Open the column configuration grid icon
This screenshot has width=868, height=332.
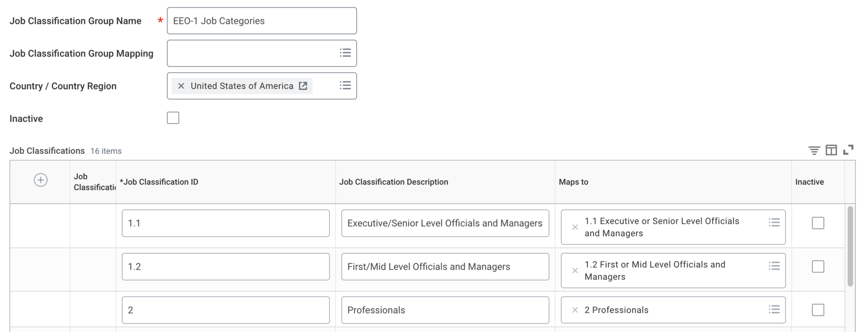[x=831, y=150]
